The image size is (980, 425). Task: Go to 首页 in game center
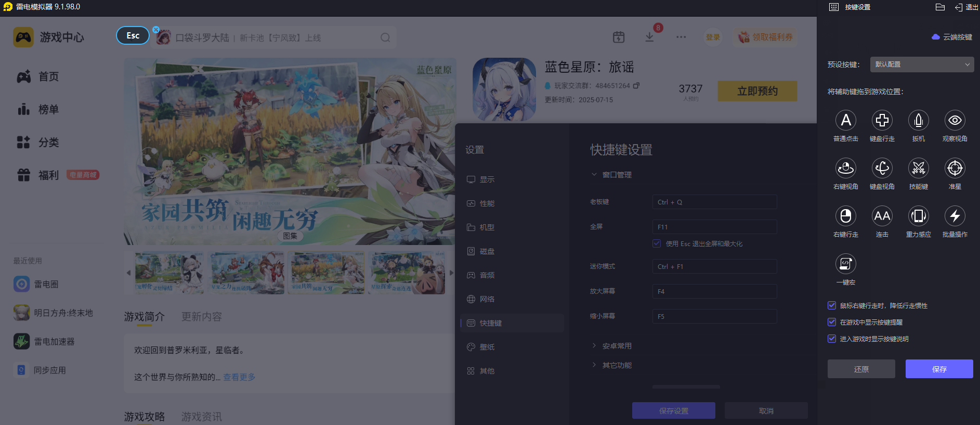coord(38,76)
